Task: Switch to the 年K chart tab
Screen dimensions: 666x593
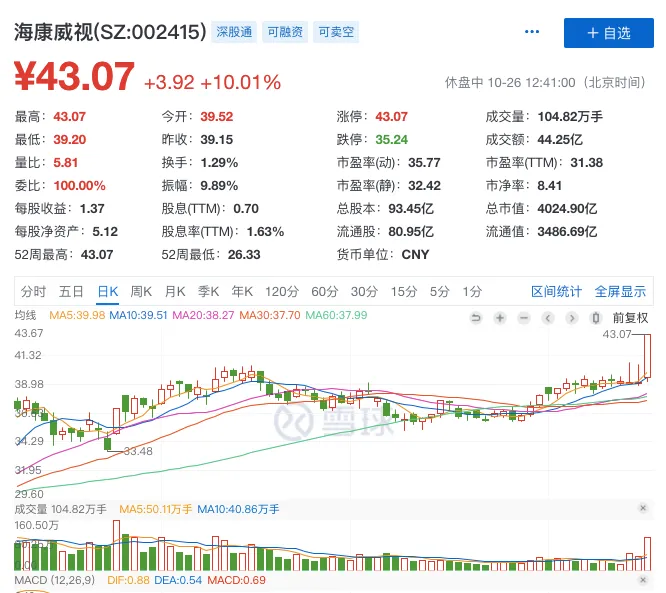Action: [242, 292]
